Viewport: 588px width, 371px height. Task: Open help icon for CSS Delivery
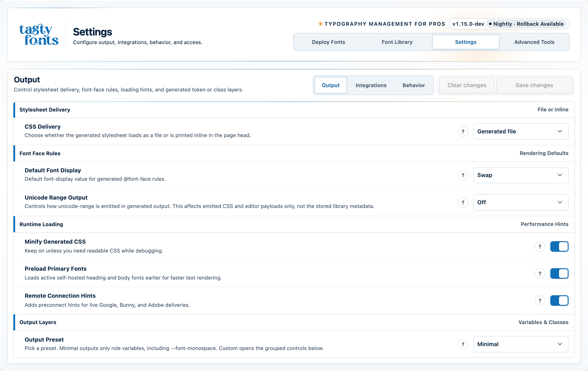coord(463,131)
